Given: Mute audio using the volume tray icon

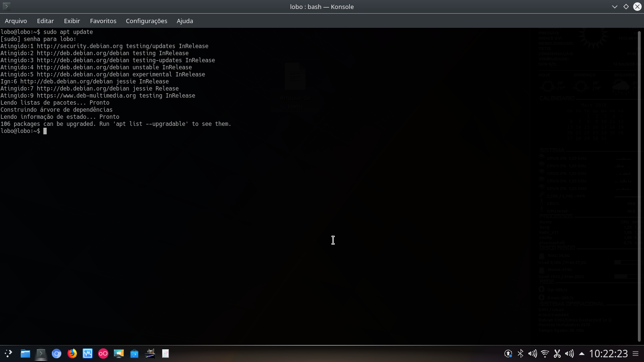Looking at the screenshot, I should pos(533,353).
